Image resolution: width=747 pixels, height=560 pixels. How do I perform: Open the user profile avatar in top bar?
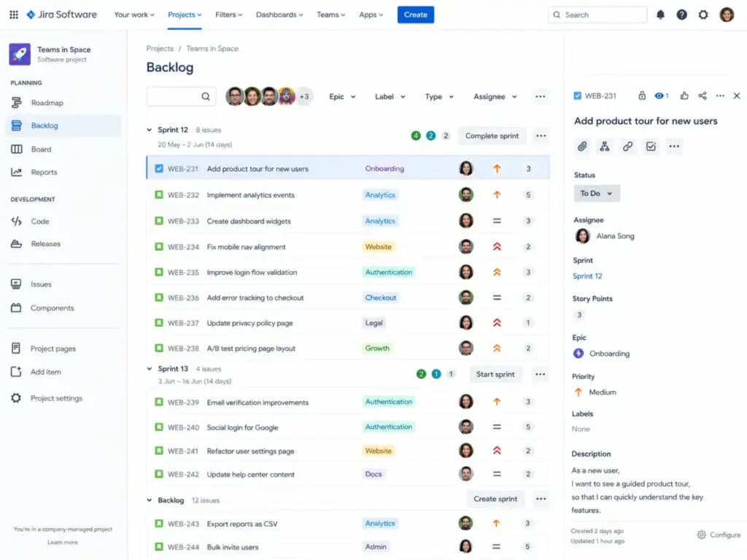click(727, 15)
